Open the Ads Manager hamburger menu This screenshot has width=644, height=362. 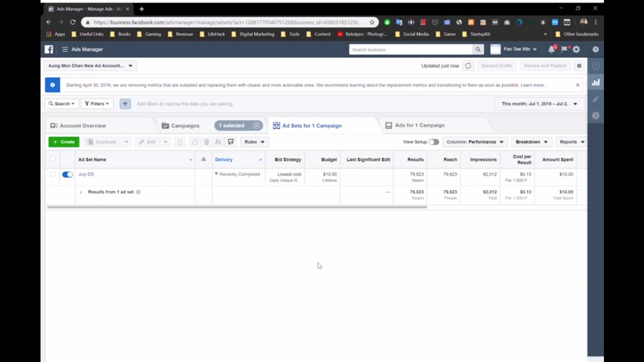click(x=65, y=49)
